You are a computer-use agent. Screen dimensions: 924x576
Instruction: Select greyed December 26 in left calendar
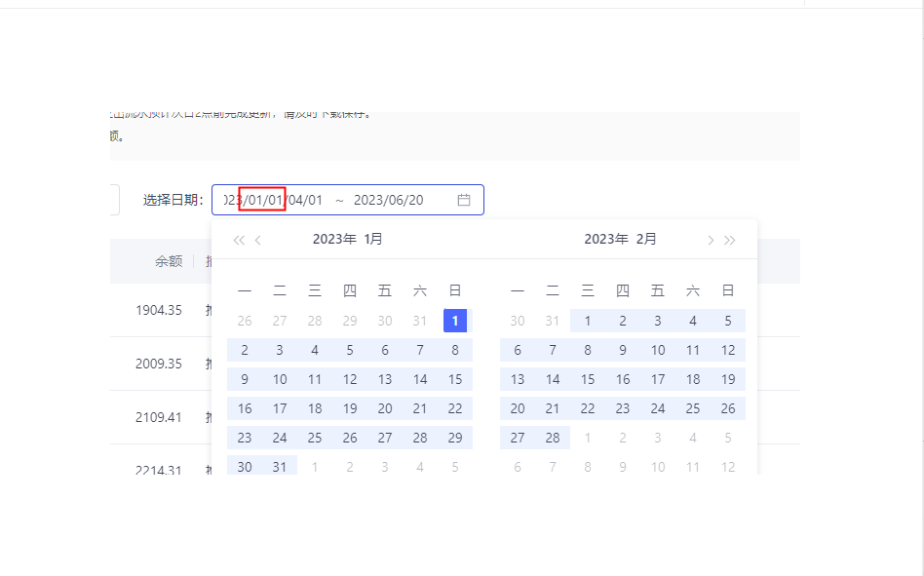point(245,321)
